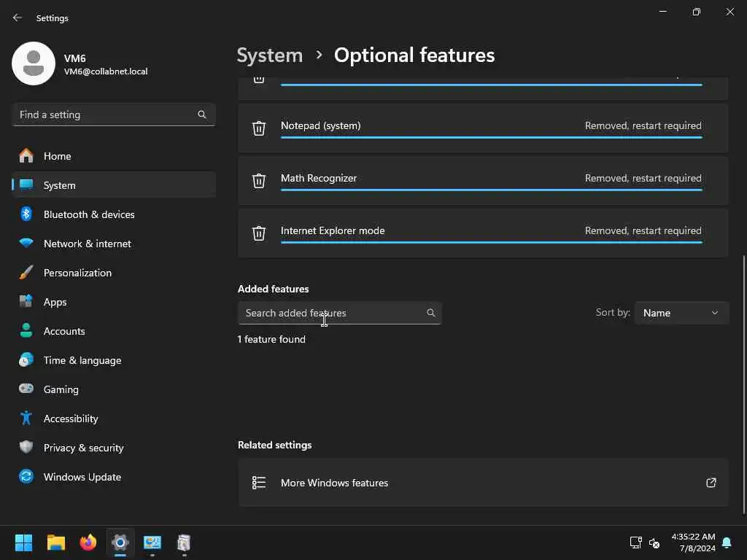Click the Find a setting search box
747x560 pixels.
point(114,114)
